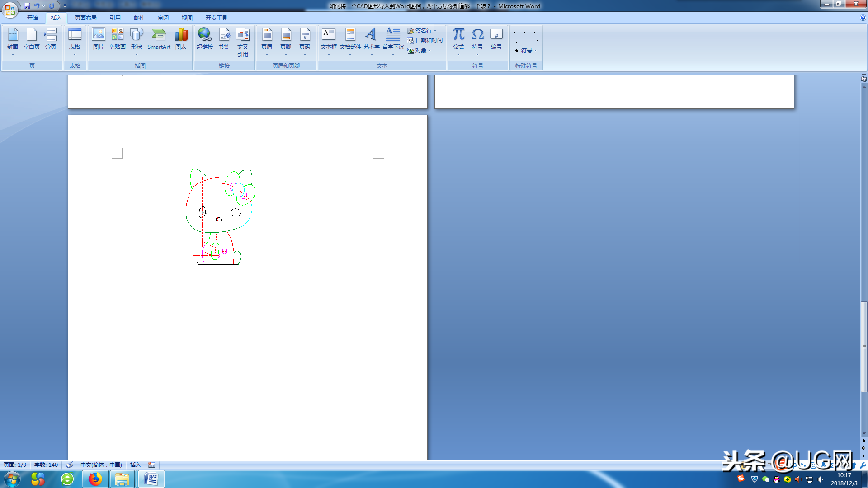Expand the 形状 shapes dropdown
The width and height of the screenshot is (868, 488).
[x=137, y=54]
